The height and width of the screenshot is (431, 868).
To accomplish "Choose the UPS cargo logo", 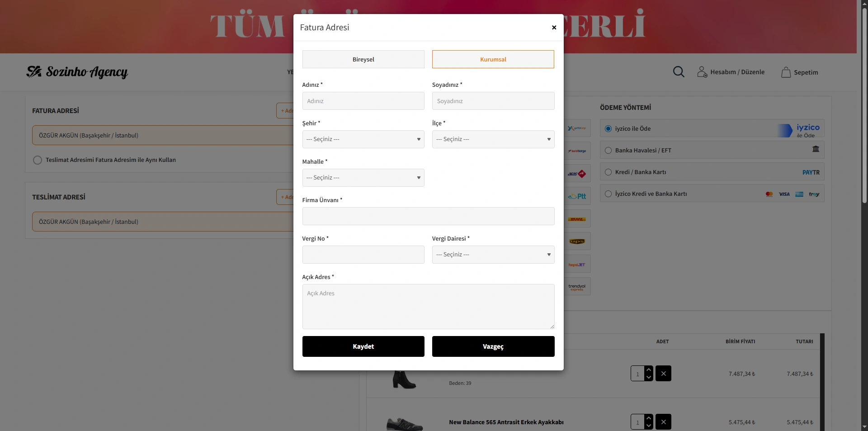I will (x=577, y=242).
